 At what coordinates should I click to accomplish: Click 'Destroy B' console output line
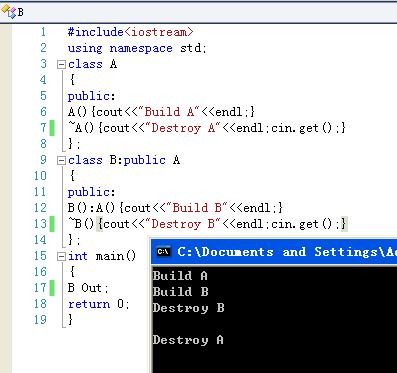click(188, 308)
